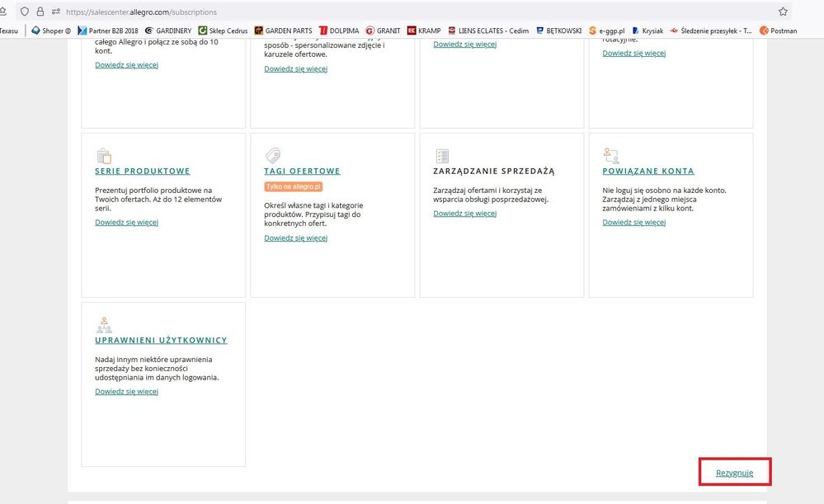Open the TAGI OFERTOWE heading link
Screen dimensions: 824x504
(x=302, y=172)
